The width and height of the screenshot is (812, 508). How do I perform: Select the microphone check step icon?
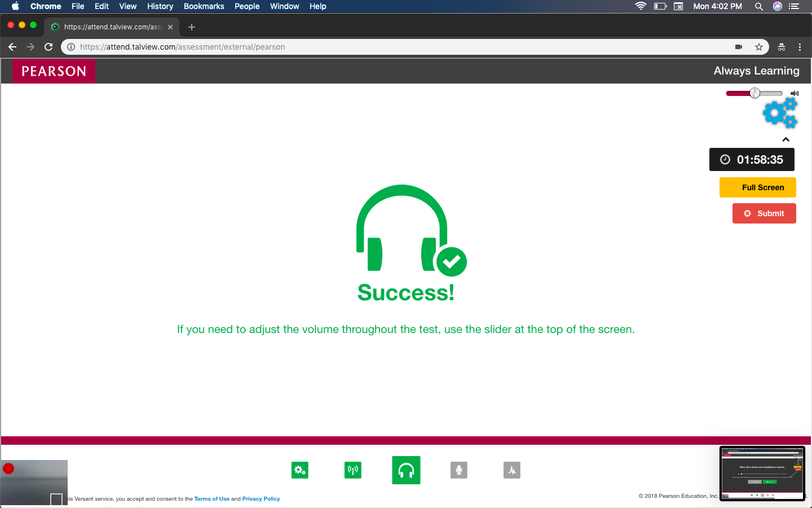click(x=459, y=470)
